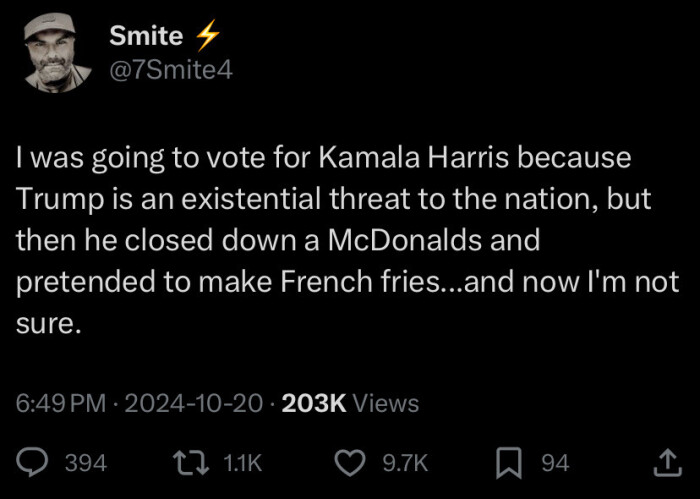This screenshot has width=700, height=499.
Task: Click the 1.1K reposts count
Action: pyautogui.click(x=240, y=463)
